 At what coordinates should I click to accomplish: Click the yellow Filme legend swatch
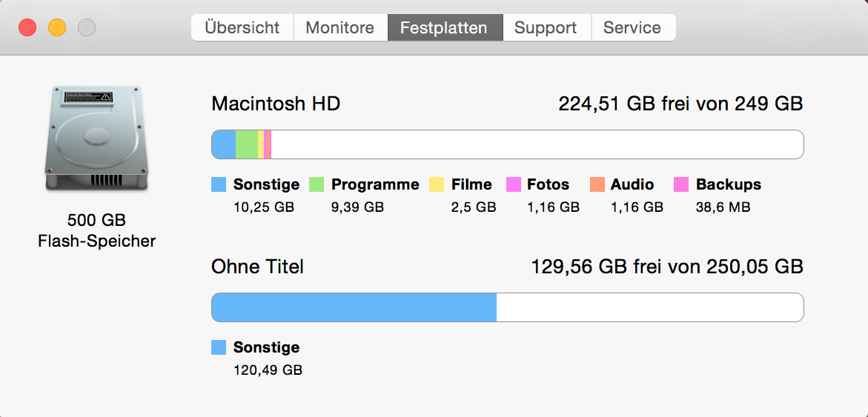pos(437,184)
